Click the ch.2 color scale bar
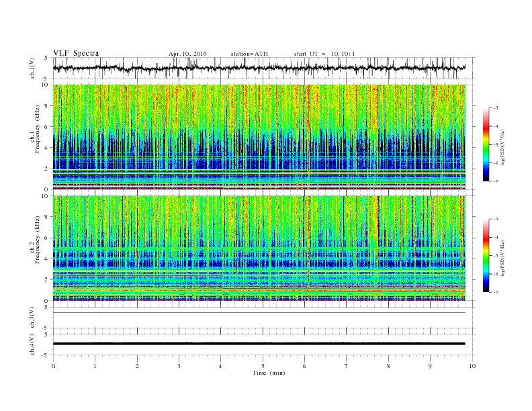 486,255
